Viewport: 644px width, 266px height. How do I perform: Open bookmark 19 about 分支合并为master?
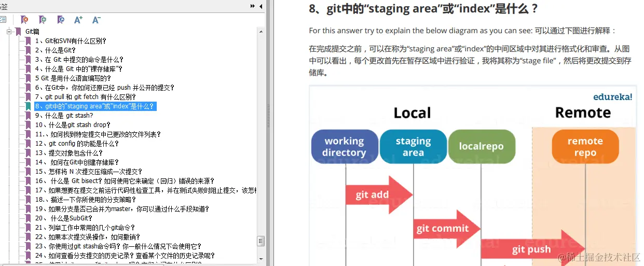coord(122,209)
